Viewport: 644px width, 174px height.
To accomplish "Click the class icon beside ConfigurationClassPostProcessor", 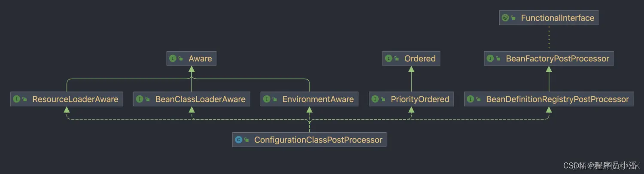I will pyautogui.click(x=239, y=140).
